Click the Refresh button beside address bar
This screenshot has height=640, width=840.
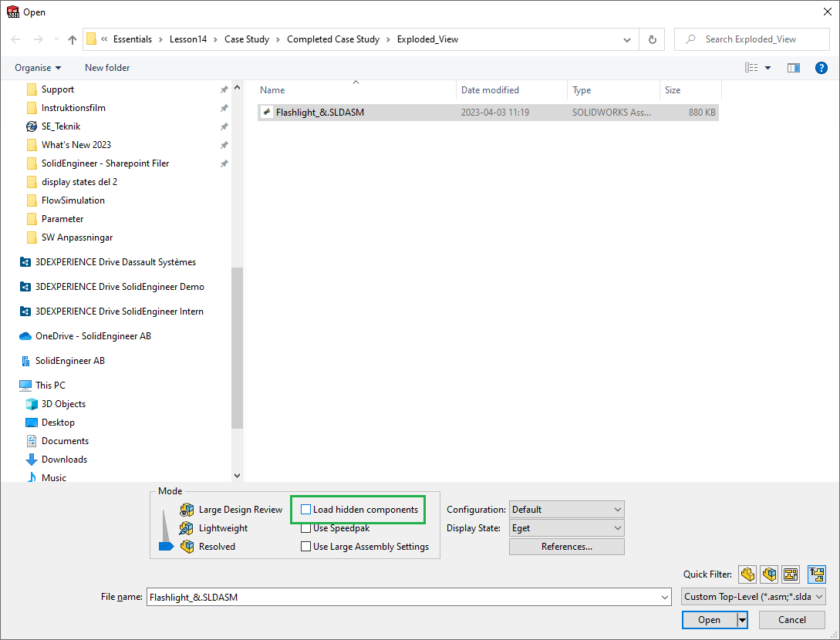[x=653, y=39]
